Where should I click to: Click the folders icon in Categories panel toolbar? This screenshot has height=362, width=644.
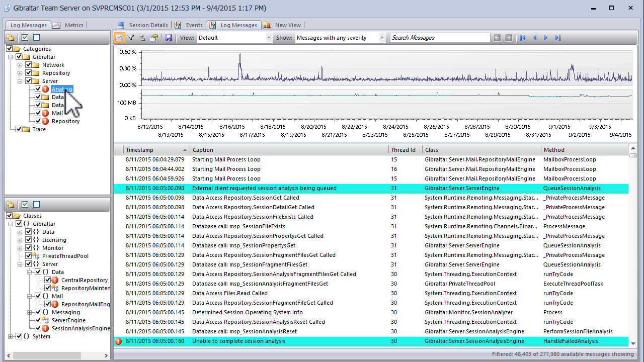tap(10, 37)
